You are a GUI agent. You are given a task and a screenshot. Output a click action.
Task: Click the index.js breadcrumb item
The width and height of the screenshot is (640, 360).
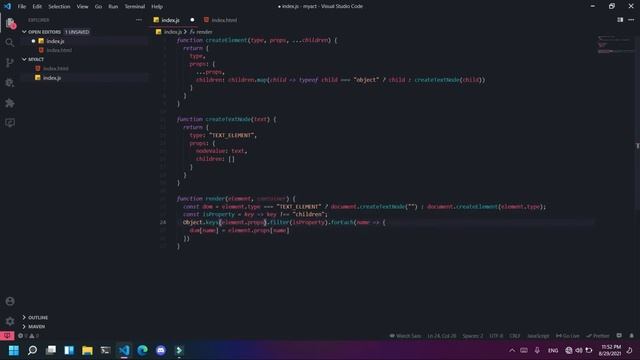169,31
